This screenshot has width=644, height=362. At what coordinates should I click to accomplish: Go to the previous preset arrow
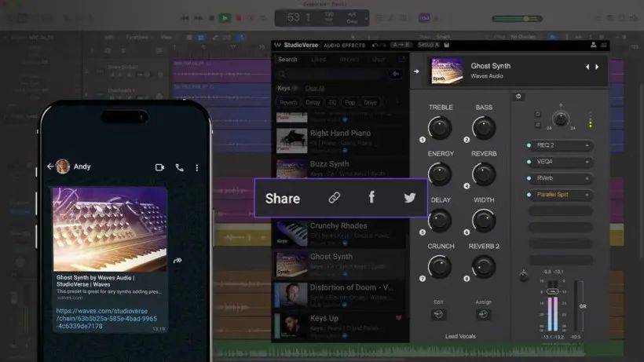point(587,67)
